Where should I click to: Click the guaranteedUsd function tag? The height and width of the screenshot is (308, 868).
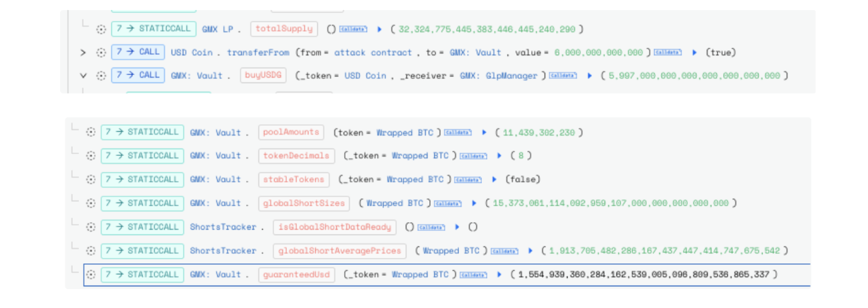296,275
